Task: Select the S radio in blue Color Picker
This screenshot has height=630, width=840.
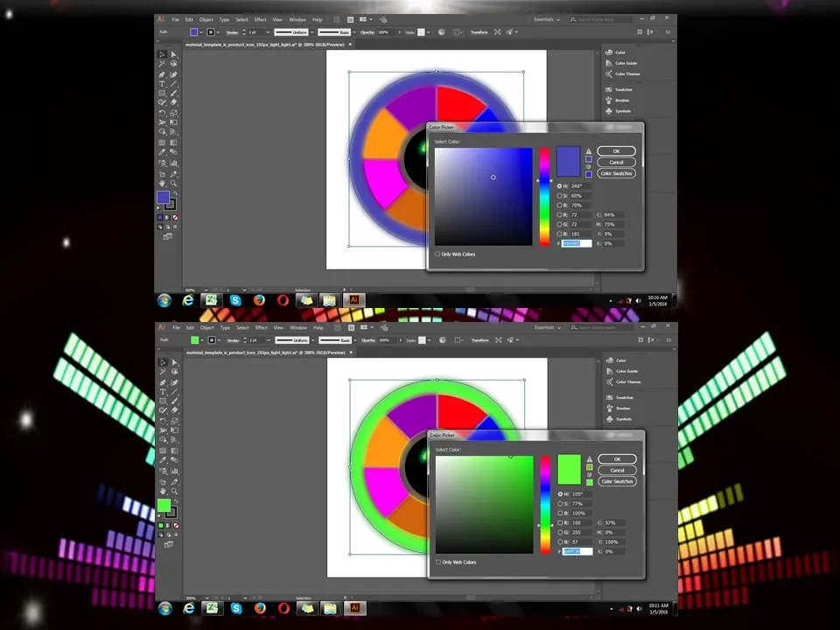Action: [559, 195]
